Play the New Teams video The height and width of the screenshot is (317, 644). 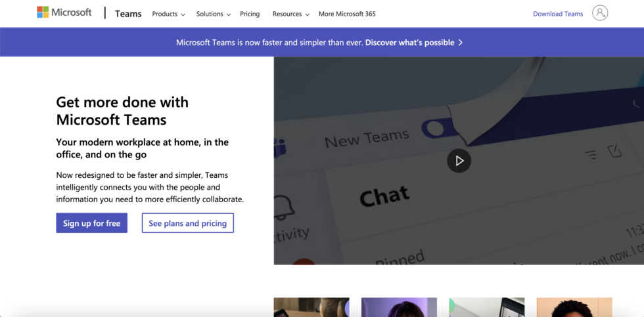coord(459,161)
